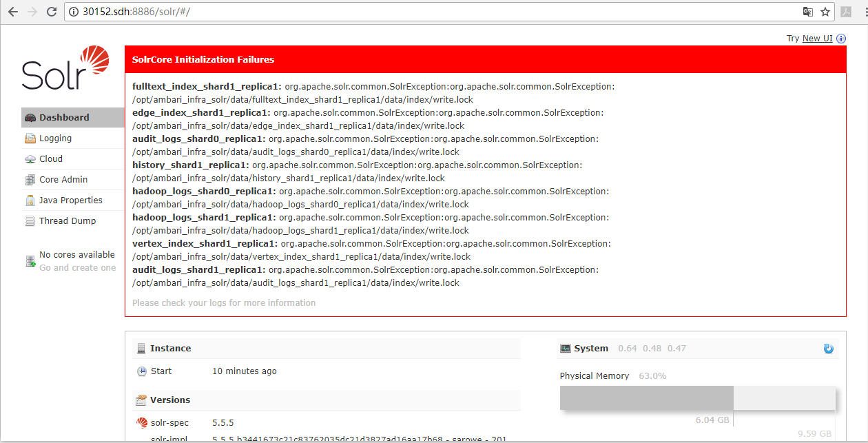This screenshot has height=443, width=868.
Task: Click the site info icon in address bar
Action: point(74,12)
